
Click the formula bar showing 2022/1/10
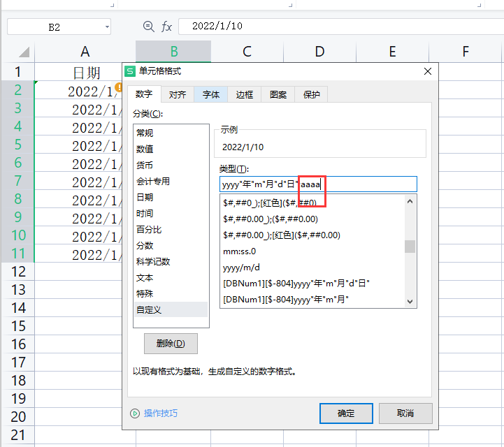pyautogui.click(x=340, y=26)
